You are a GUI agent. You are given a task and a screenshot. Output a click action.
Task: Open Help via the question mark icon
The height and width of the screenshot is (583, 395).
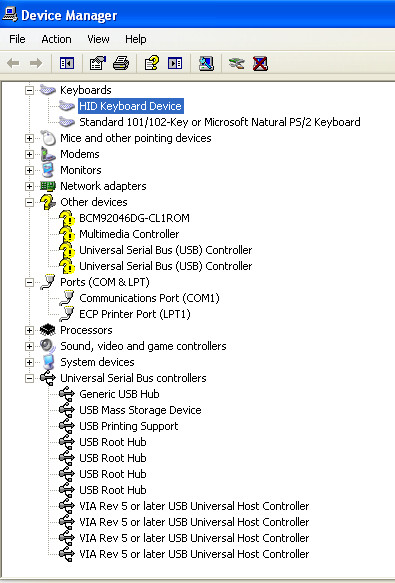tap(152, 63)
